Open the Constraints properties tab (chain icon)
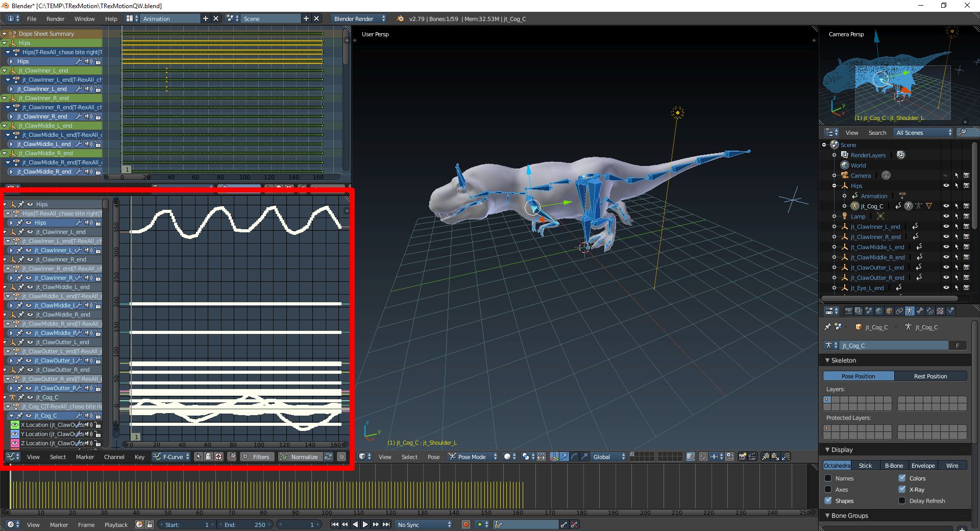 click(899, 311)
